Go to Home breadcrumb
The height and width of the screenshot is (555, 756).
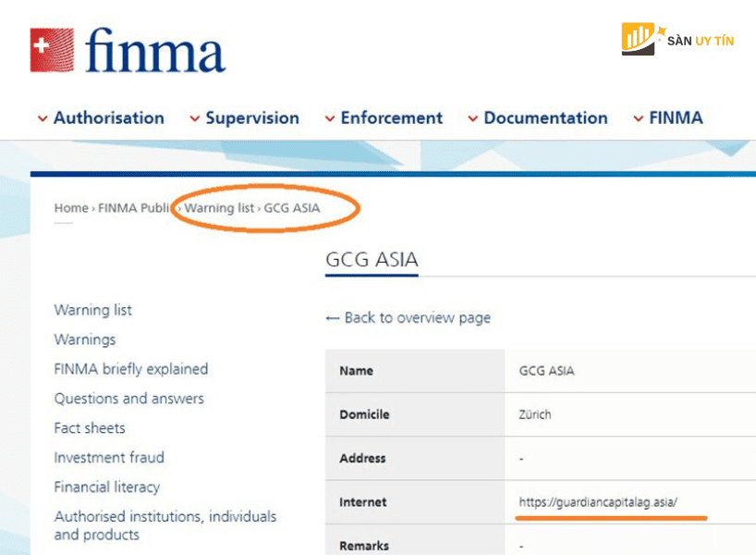(71, 208)
